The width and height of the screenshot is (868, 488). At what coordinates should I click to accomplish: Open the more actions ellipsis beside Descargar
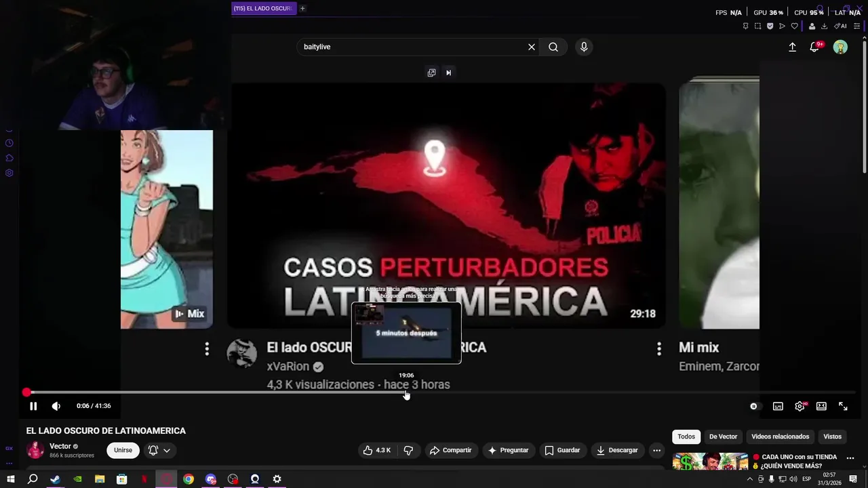click(656, 450)
